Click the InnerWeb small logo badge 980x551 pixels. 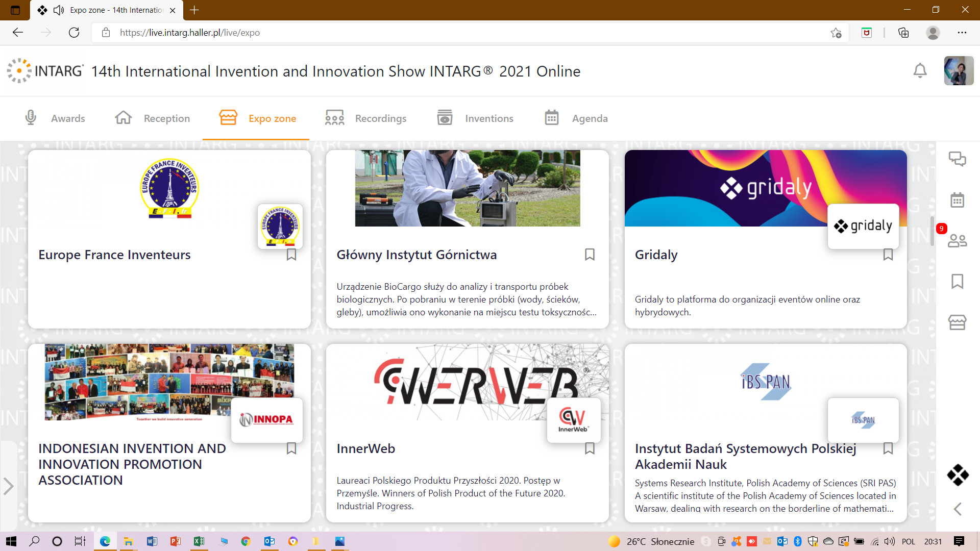(x=573, y=420)
